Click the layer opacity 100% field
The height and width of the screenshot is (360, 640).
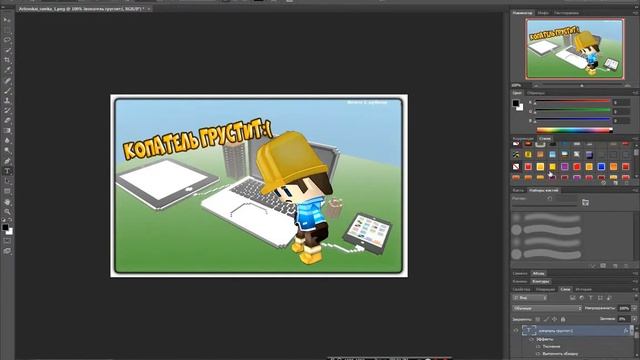624,309
